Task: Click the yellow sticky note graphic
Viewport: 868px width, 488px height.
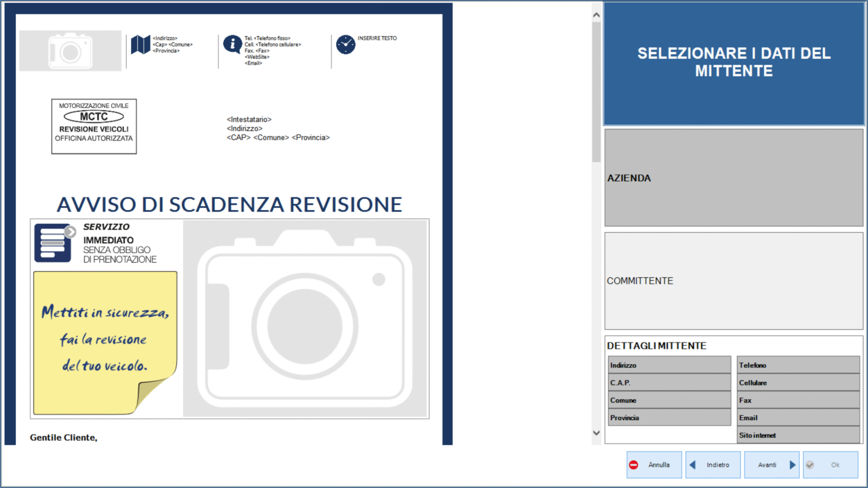Action: [x=105, y=342]
